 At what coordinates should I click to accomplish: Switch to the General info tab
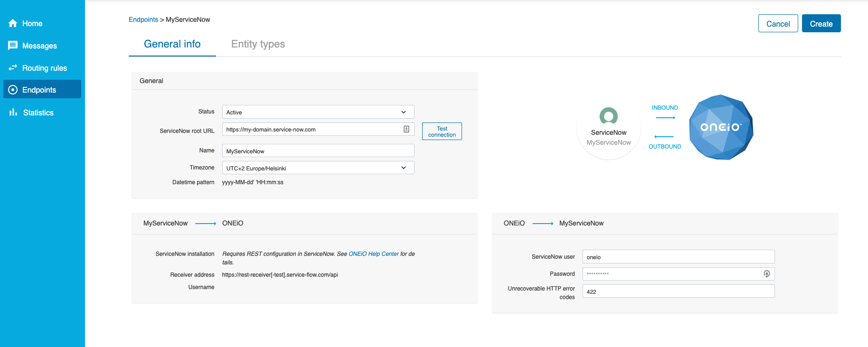coord(172,44)
